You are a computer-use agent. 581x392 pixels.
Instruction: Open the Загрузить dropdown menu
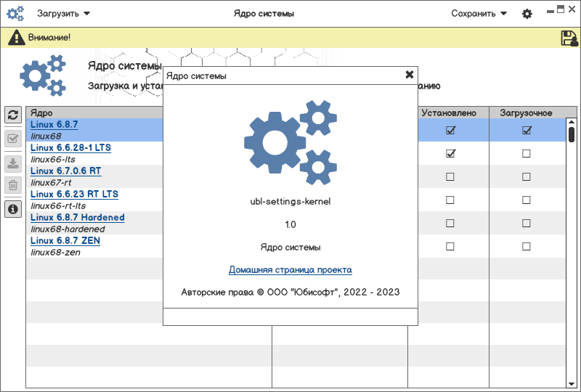pyautogui.click(x=63, y=13)
